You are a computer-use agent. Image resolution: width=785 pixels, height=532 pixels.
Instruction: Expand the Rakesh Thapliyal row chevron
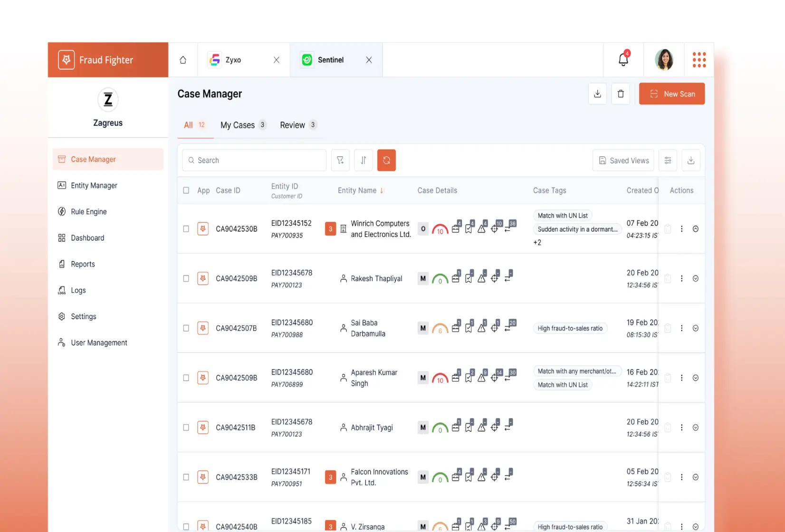coord(695,278)
